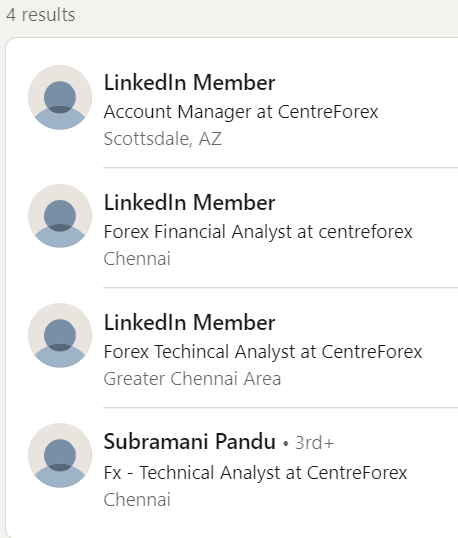Viewport: 458px width, 538px height.
Task: Open LinkedIn Member name above Forex Financial Analyst
Action: (189, 202)
